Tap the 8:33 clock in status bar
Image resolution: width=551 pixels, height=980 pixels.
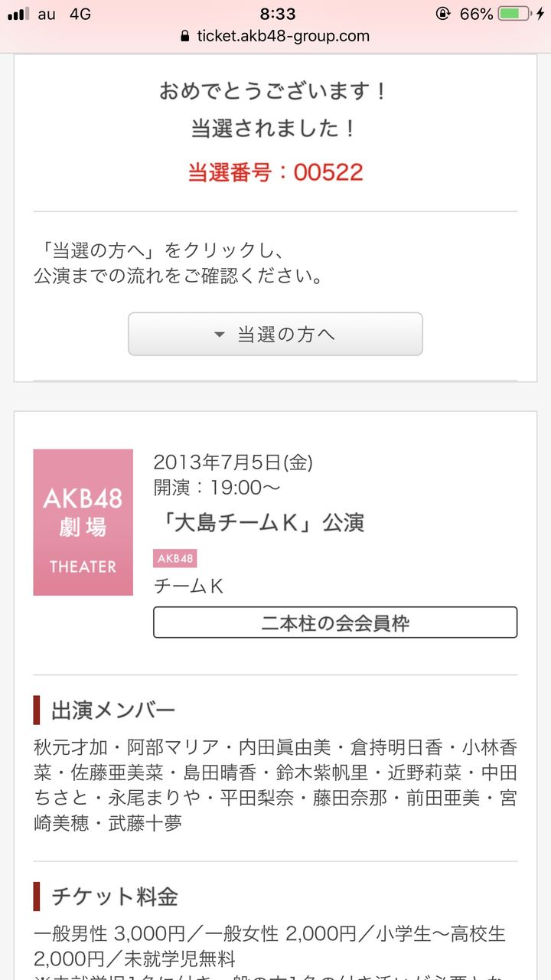click(276, 14)
